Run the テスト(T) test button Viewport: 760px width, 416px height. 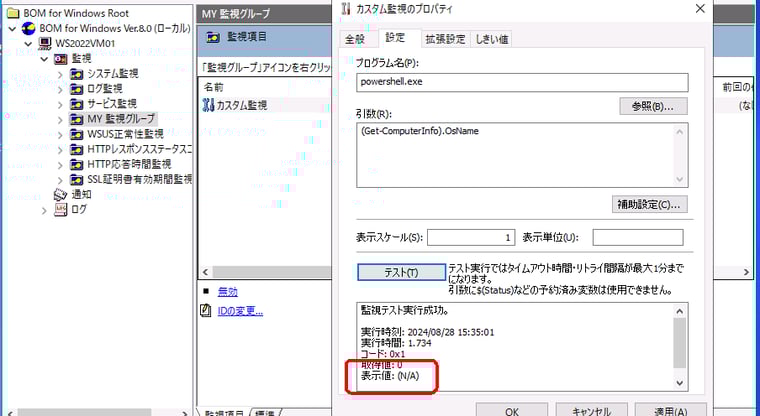click(401, 272)
